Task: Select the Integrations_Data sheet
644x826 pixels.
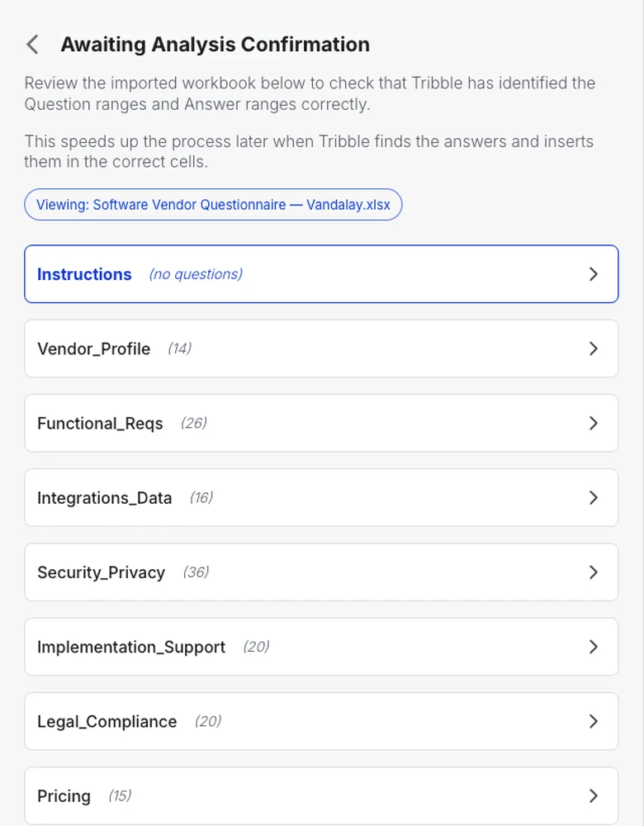Action: pyautogui.click(x=321, y=498)
